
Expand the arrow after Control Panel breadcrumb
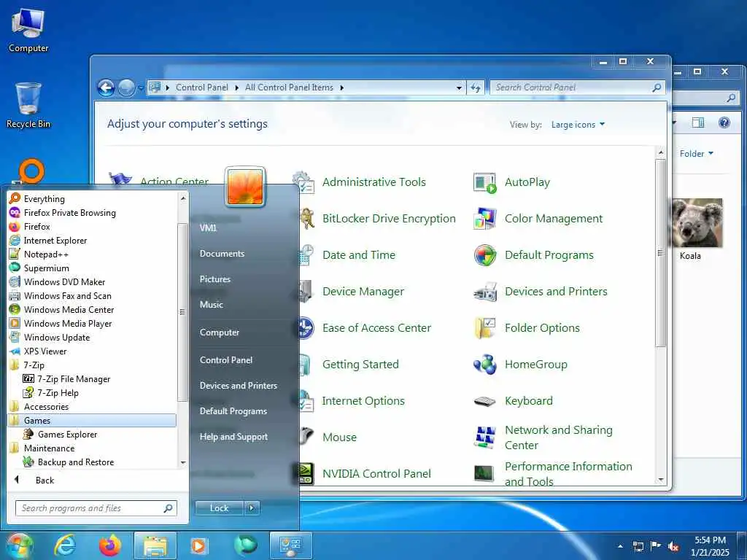tap(237, 87)
